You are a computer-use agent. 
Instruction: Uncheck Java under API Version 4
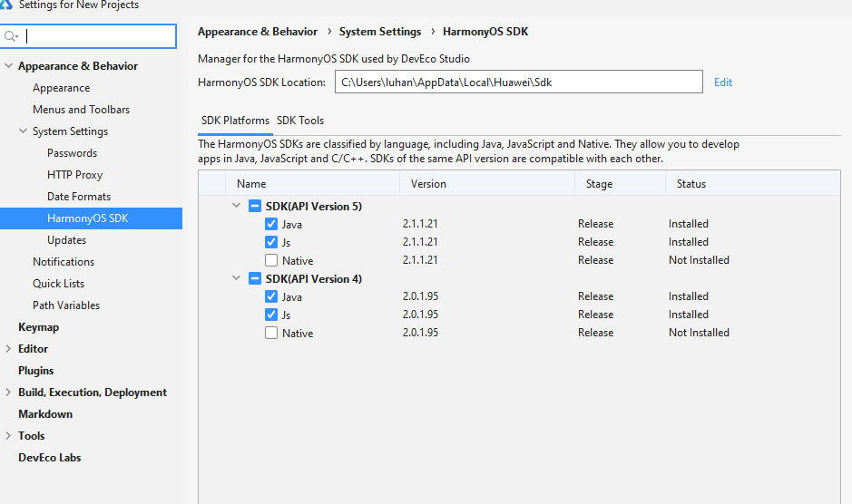coord(271,296)
